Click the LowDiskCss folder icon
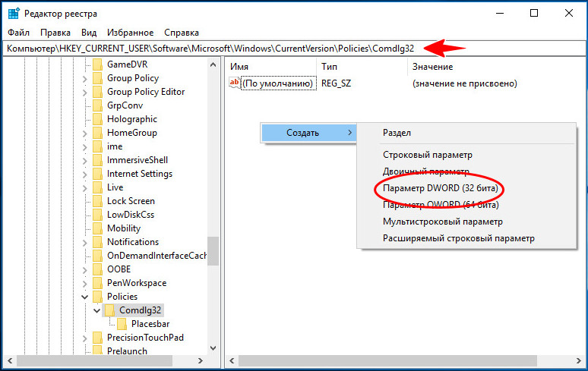The height and width of the screenshot is (371, 588). [97, 215]
